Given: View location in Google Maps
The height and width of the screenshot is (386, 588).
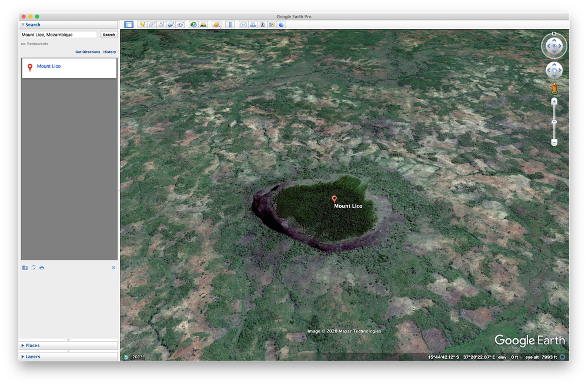Looking at the screenshot, I should [x=272, y=25].
